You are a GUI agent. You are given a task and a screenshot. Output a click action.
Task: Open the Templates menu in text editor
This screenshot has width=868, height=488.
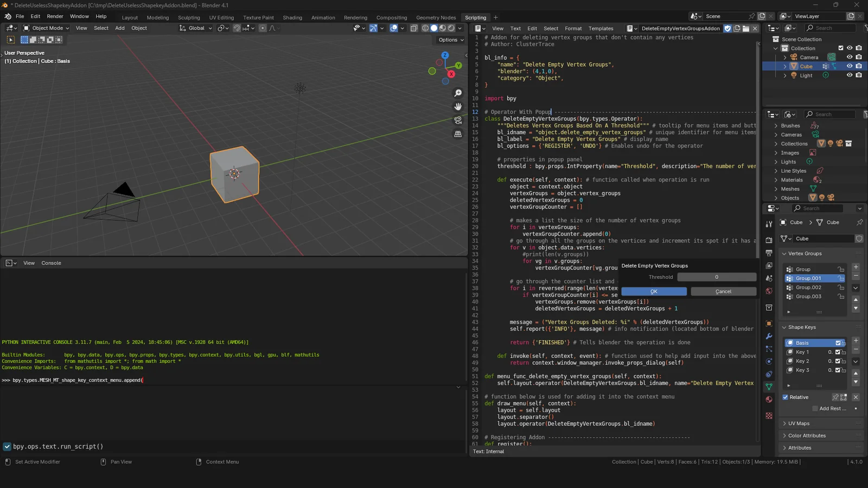(x=601, y=29)
